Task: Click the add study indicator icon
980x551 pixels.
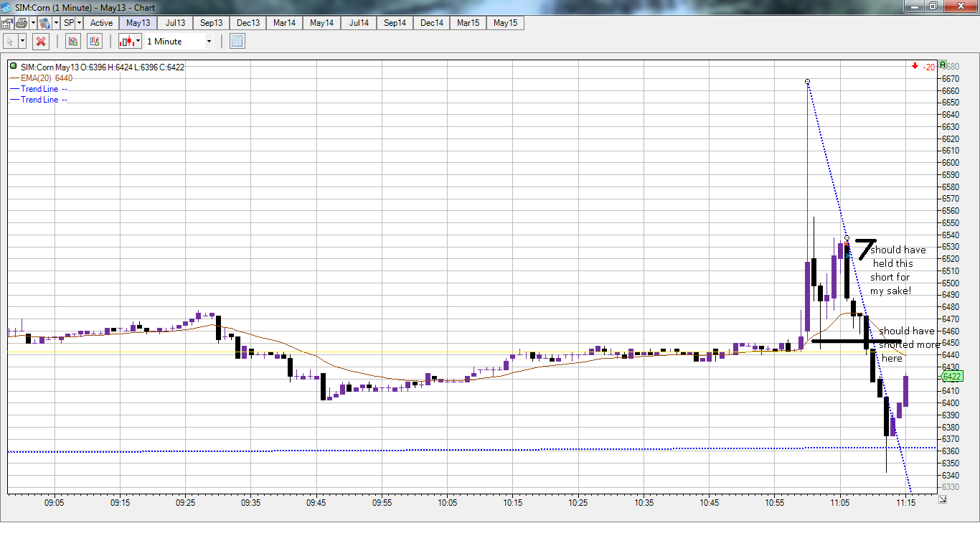Action: [95, 42]
